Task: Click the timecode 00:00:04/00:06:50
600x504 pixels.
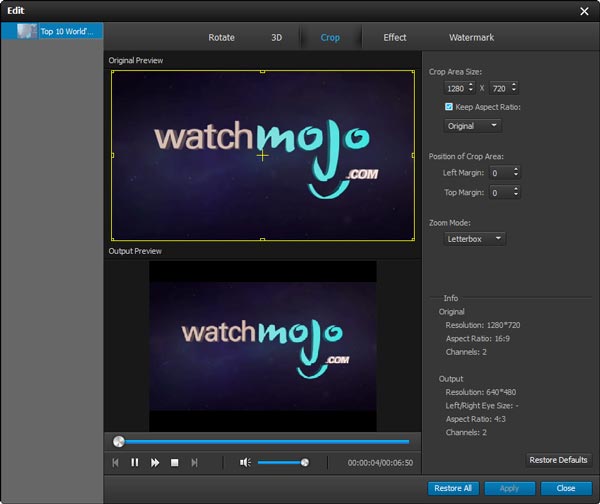Action: (380, 463)
